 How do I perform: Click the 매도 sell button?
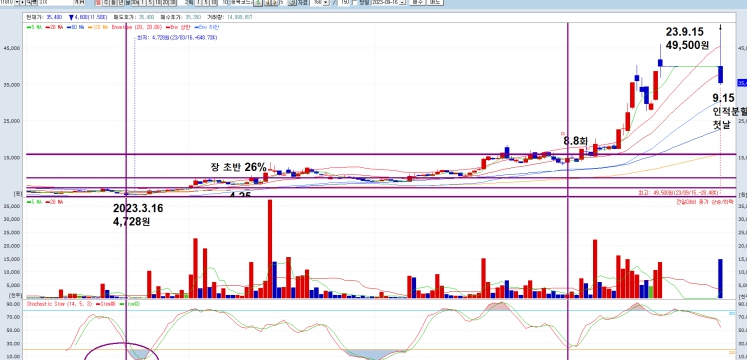(x=435, y=2)
